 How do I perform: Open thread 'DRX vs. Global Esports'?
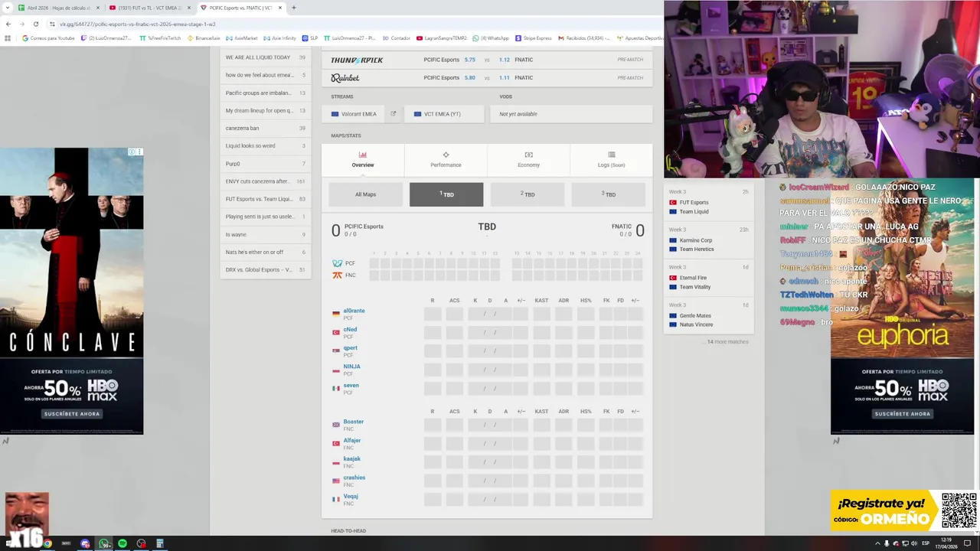point(266,269)
